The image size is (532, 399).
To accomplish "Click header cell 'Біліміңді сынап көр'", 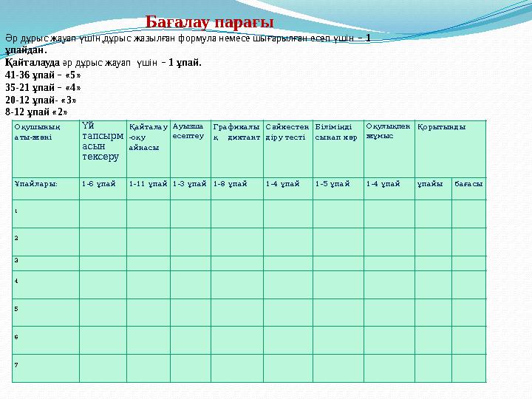I will tap(338, 149).
